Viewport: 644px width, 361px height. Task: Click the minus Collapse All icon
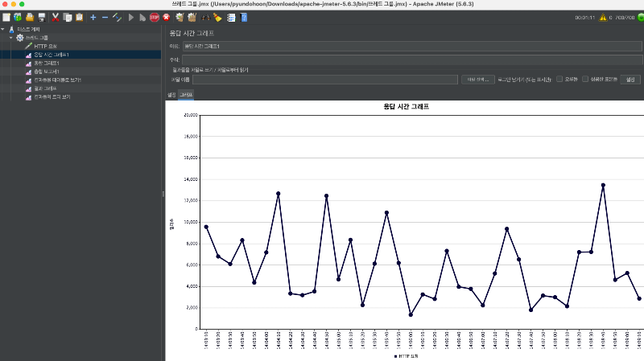pos(105,17)
